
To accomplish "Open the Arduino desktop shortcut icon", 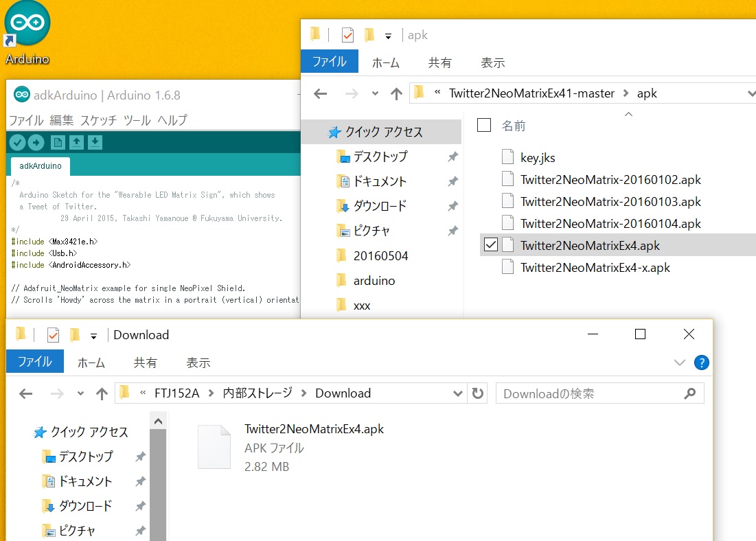I will pos(27,25).
